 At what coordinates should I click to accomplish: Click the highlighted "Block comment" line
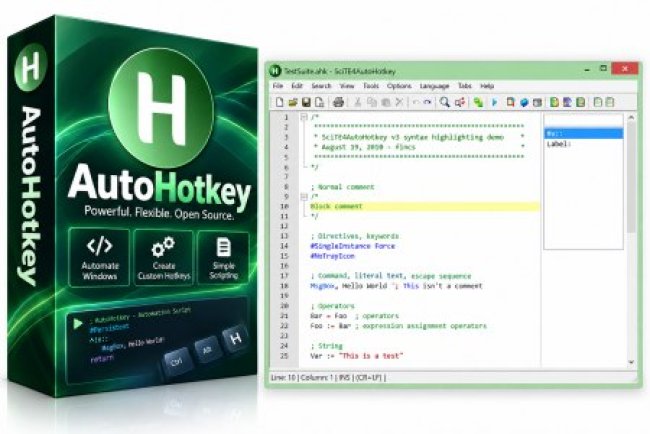point(424,206)
